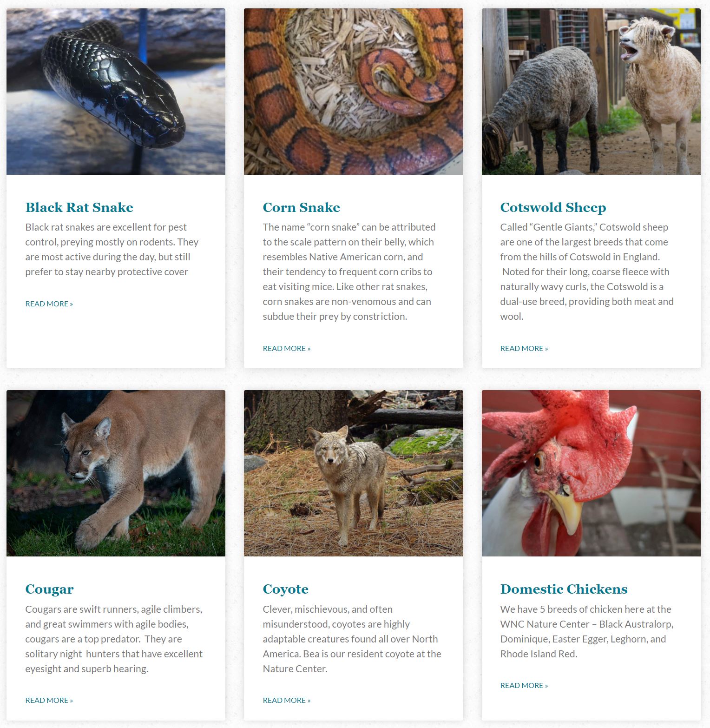Click the Cougar heading
The height and width of the screenshot is (728, 710).
point(49,589)
